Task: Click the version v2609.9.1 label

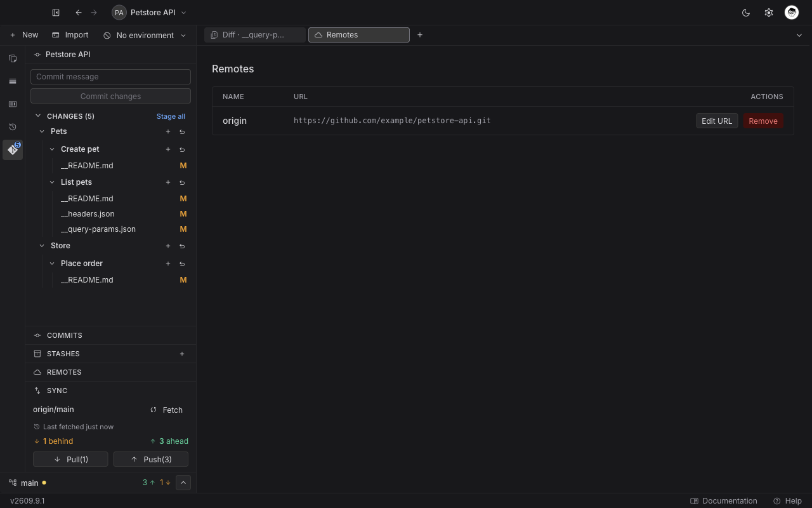Action: [x=27, y=501]
